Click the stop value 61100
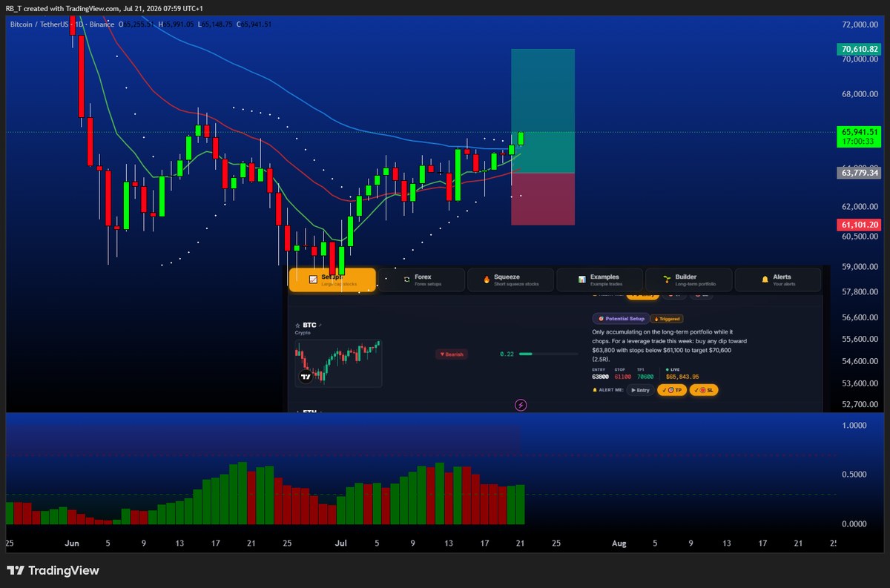 click(623, 377)
